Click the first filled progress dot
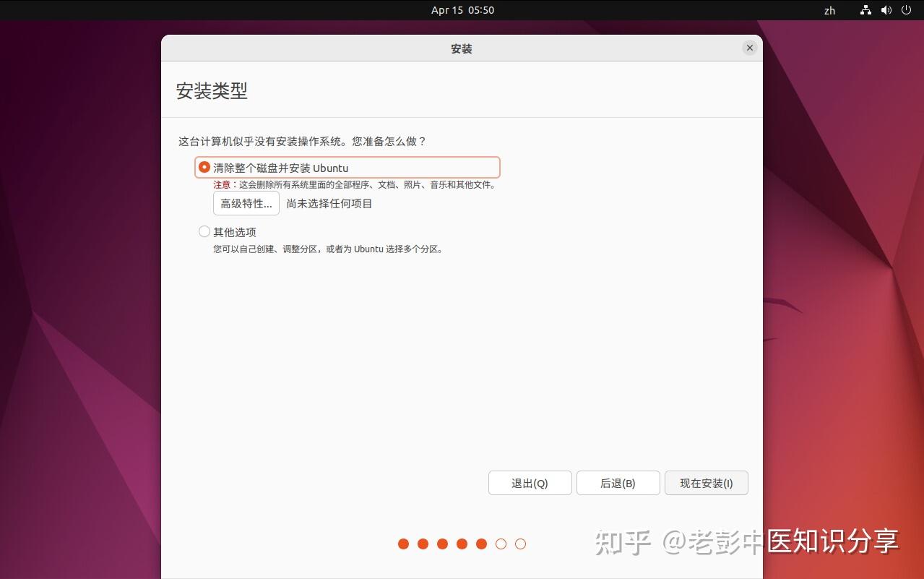This screenshot has width=924, height=579. [403, 544]
